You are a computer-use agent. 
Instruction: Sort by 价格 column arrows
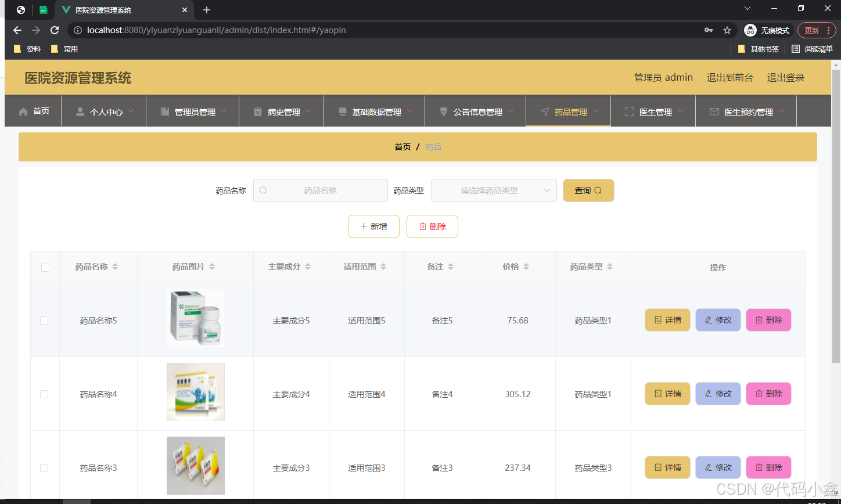point(526,267)
